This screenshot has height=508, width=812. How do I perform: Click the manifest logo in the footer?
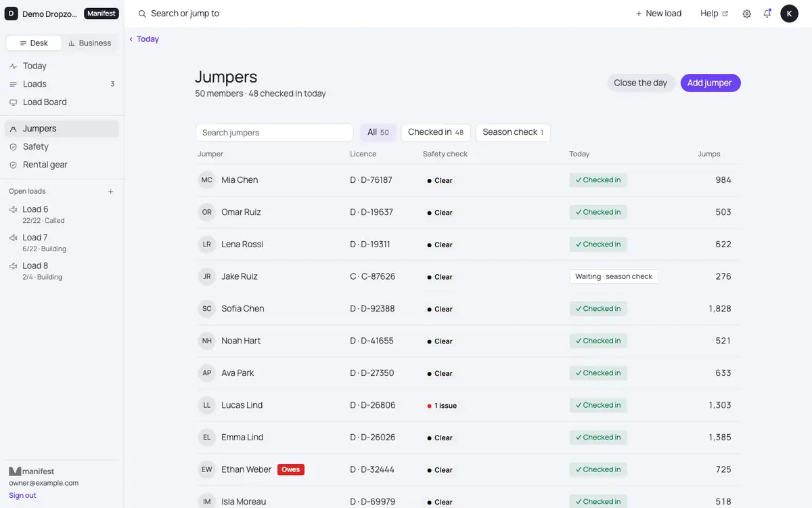click(x=32, y=471)
